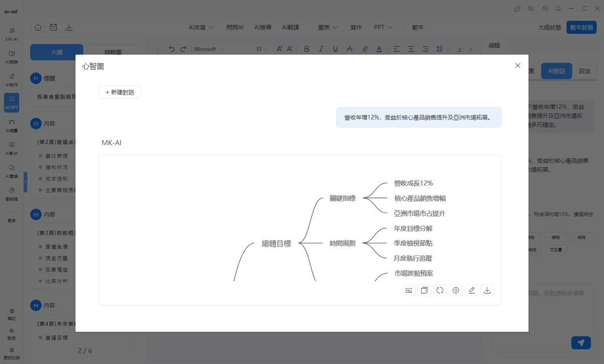Open AI影片 in the left sidebar
Image resolution: width=604 pixels, height=364 pixels.
pos(12,148)
